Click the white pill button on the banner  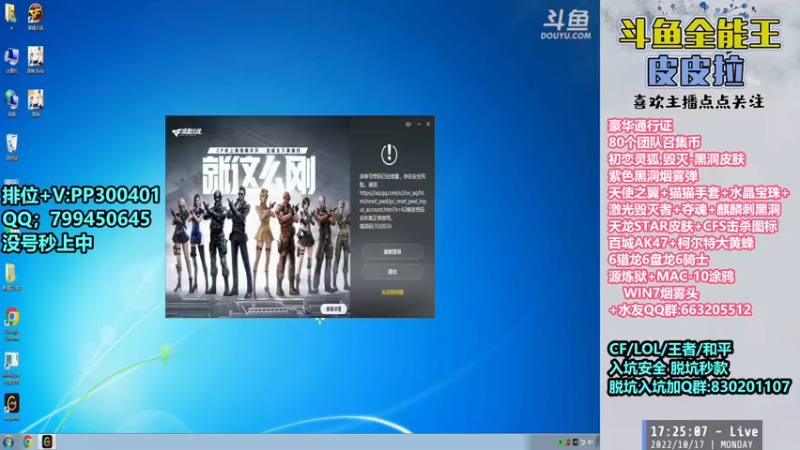click(x=334, y=309)
